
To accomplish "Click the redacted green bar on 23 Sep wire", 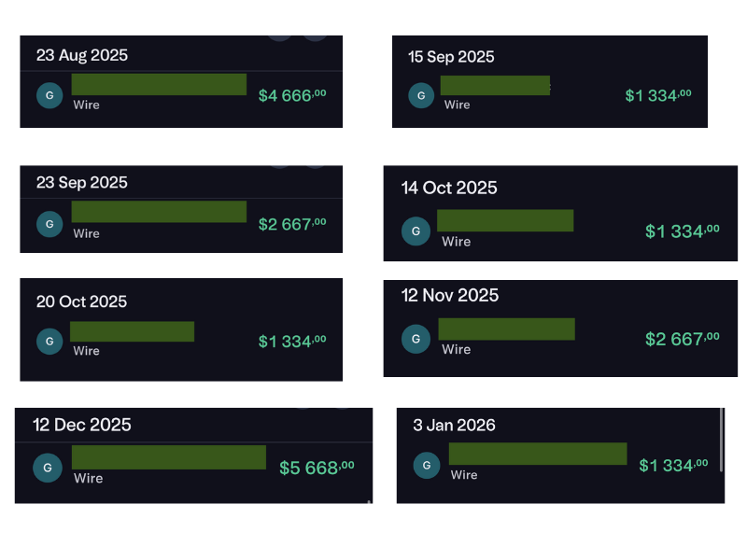I will (158, 211).
